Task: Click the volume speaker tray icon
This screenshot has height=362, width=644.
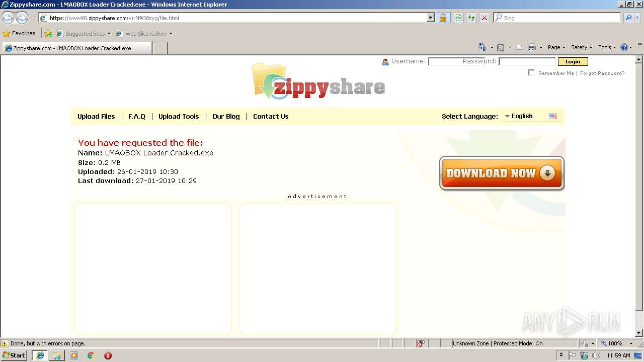Action: coord(596,355)
